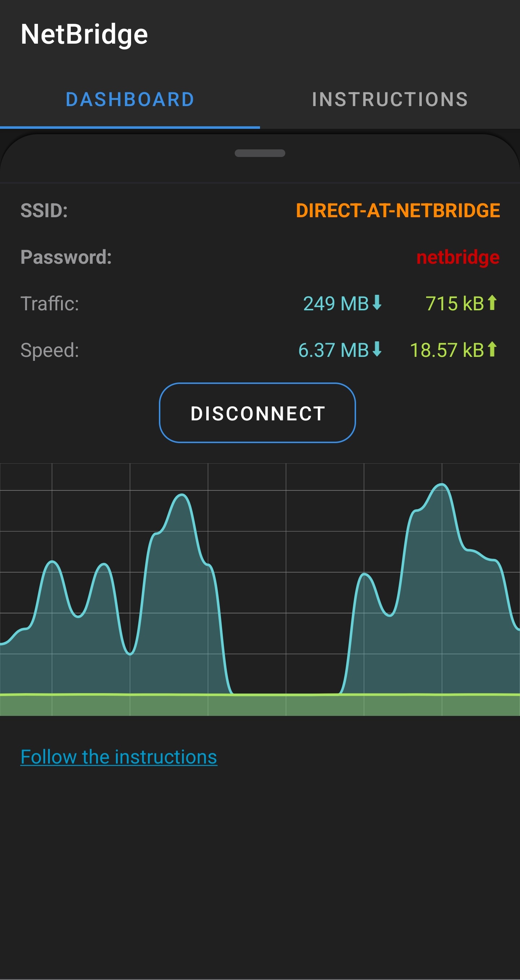Viewport: 520px width, 980px height.
Task: Tap the 6.37 MB download speed value
Action: (x=333, y=350)
